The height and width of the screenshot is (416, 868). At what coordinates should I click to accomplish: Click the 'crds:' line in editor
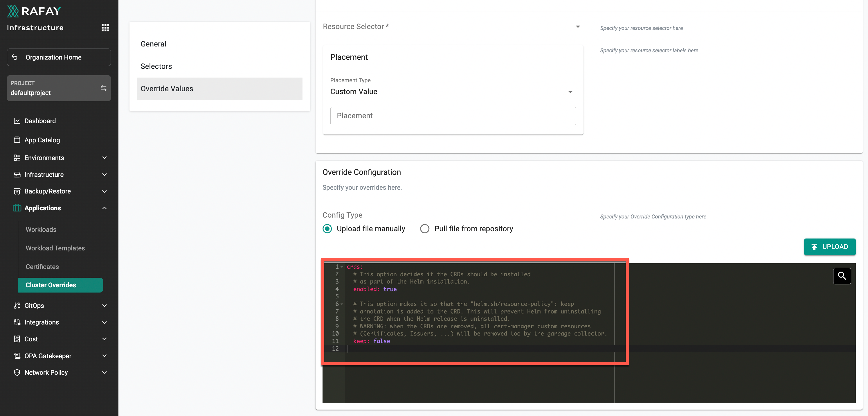[354, 267]
